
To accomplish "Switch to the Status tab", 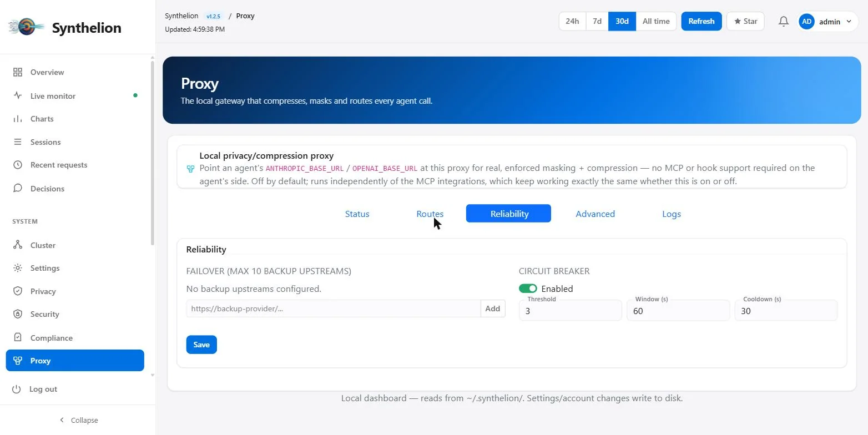I will (x=357, y=214).
